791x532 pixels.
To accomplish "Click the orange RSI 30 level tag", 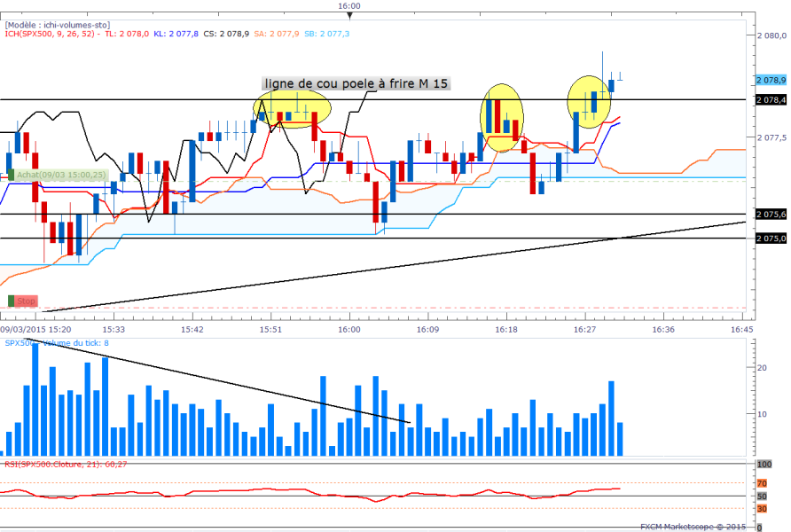I will pyautogui.click(x=761, y=508).
